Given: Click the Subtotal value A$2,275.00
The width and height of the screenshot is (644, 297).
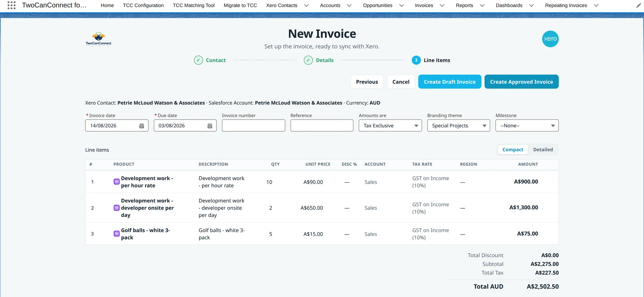Looking at the screenshot, I should click(544, 264).
